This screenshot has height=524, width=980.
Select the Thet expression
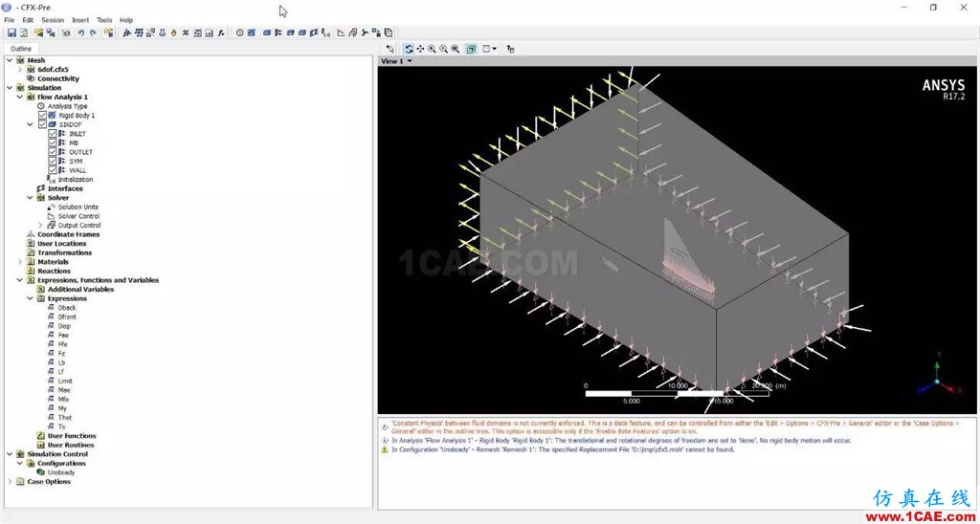click(x=65, y=417)
